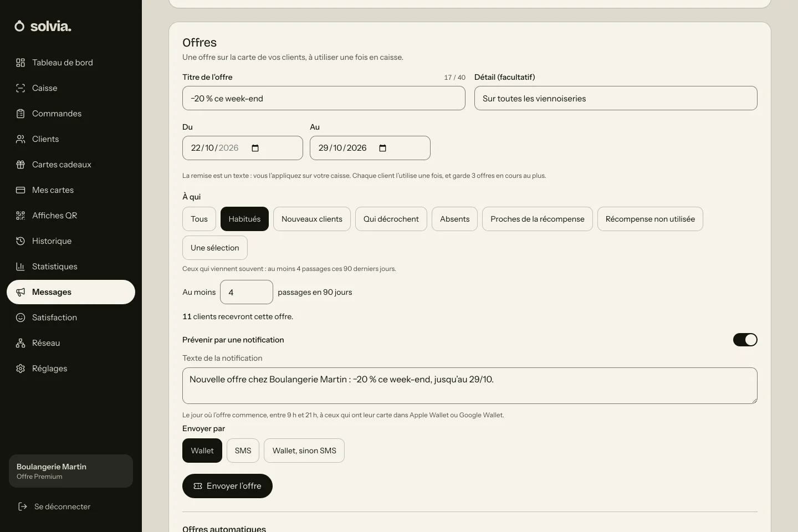Open Tableau de bord page
Image resolution: width=798 pixels, height=532 pixels.
click(x=71, y=63)
